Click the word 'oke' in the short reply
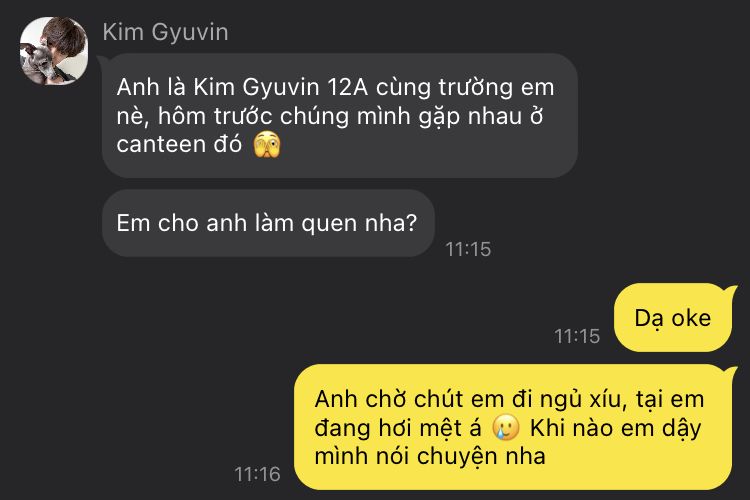Screen dimensions: 750x500 691,318
